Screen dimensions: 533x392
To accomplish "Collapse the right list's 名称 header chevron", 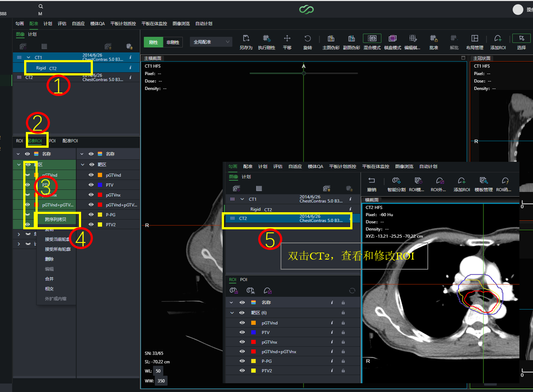I will coord(82,154).
